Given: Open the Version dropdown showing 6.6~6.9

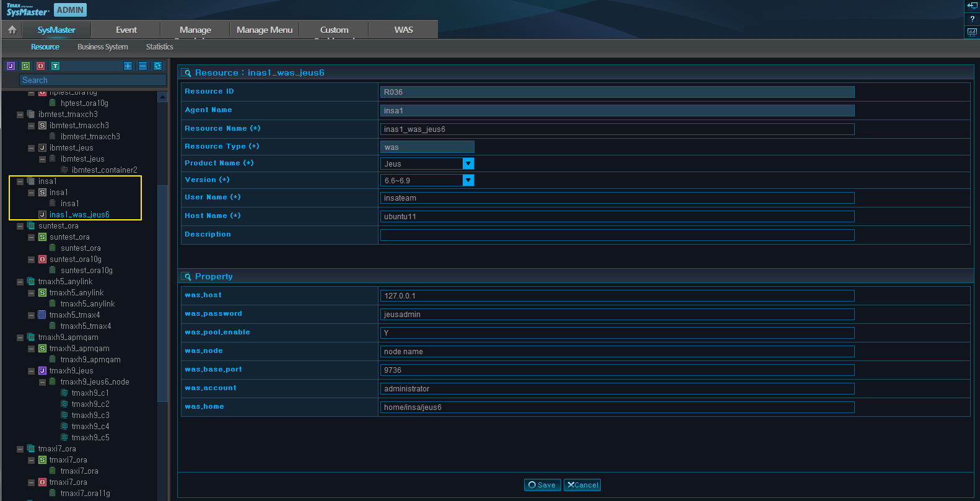Looking at the screenshot, I should 468,180.
